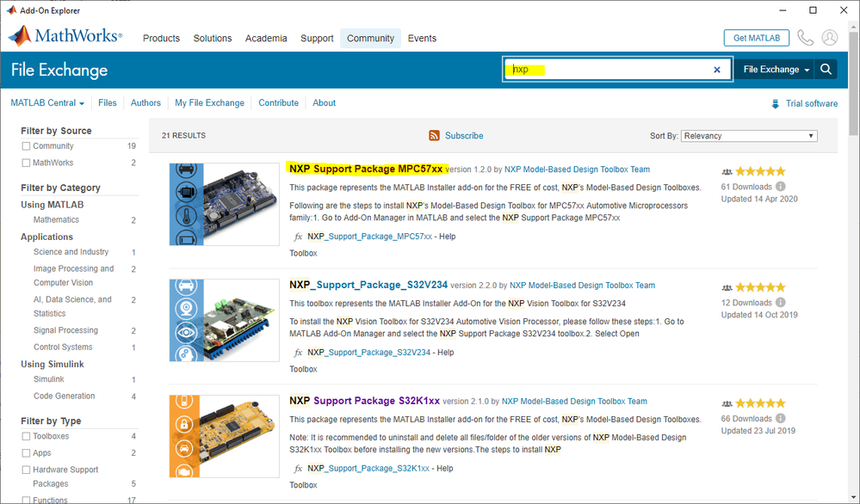Filter by Control Systems category
Viewport: 860px width, 504px height.
[63, 347]
